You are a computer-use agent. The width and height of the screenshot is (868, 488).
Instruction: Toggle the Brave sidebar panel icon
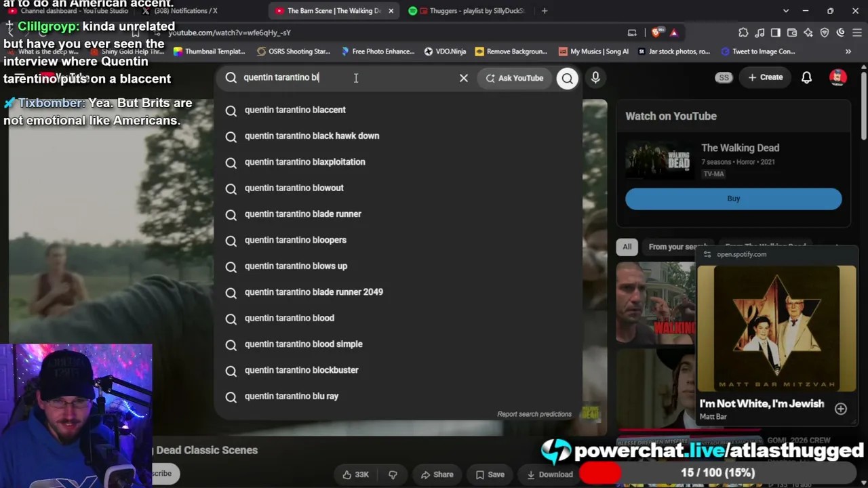[x=776, y=33]
